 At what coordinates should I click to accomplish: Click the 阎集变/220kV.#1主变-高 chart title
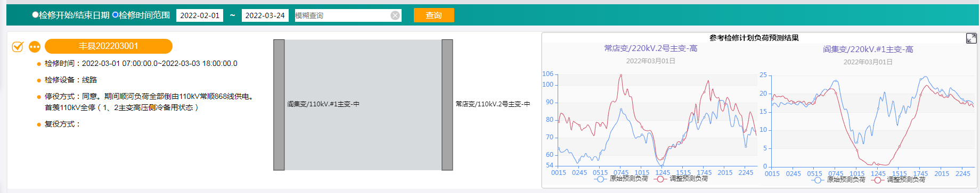[868, 49]
